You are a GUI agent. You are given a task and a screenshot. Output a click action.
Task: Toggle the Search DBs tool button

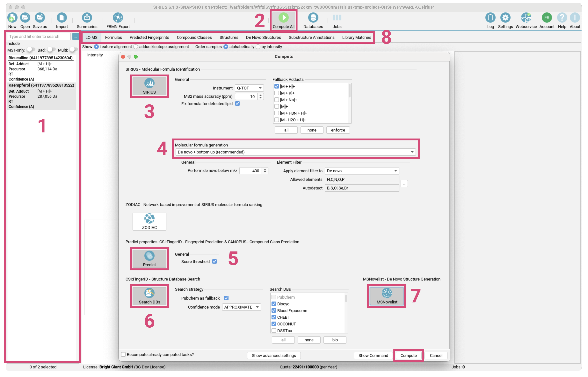point(149,296)
